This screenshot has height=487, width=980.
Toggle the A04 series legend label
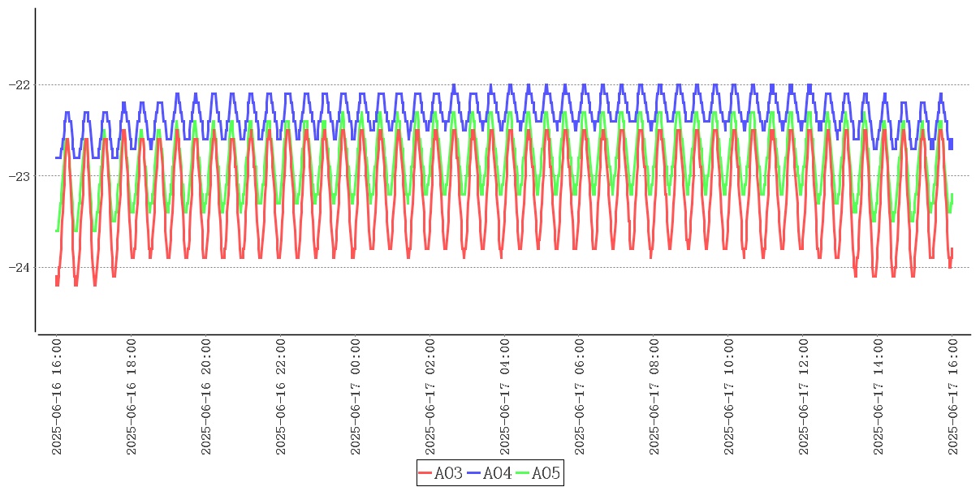pos(497,473)
